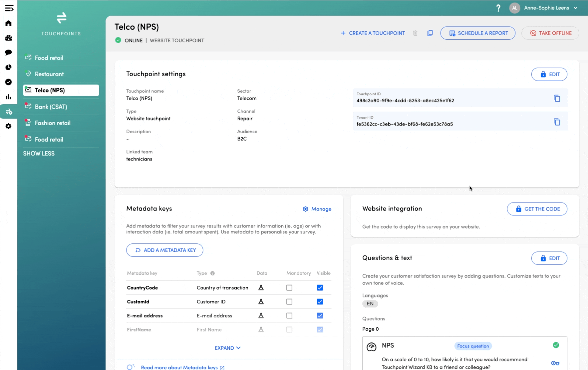The image size is (588, 370).
Task: Collapse touchpoint list with Show Less
Action: point(39,154)
